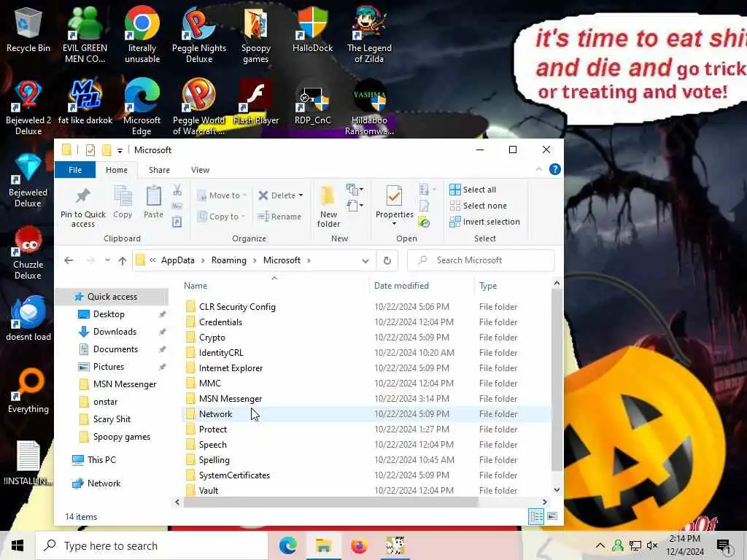Click Select all in ribbon

[473, 190]
